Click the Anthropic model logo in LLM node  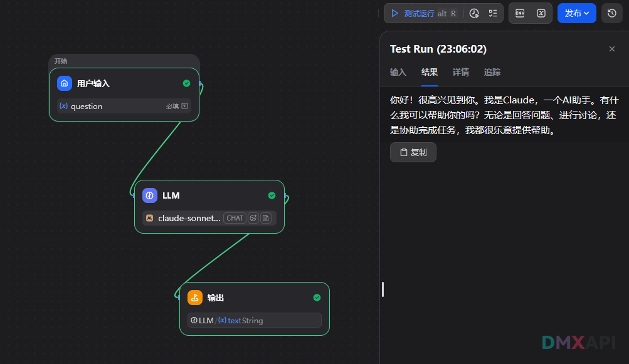click(150, 218)
